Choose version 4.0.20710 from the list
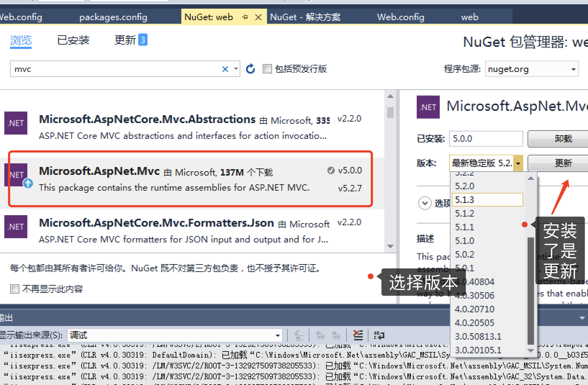 click(x=487, y=309)
